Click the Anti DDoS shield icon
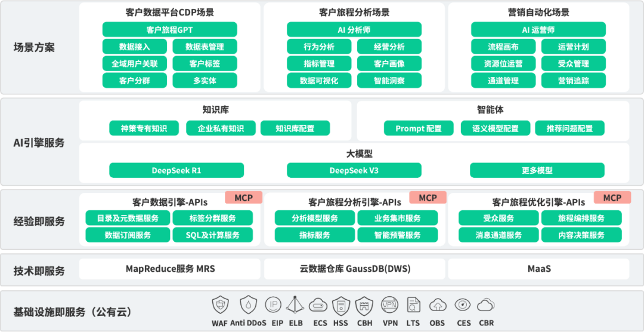The height and width of the screenshot is (332, 644). 248,305
